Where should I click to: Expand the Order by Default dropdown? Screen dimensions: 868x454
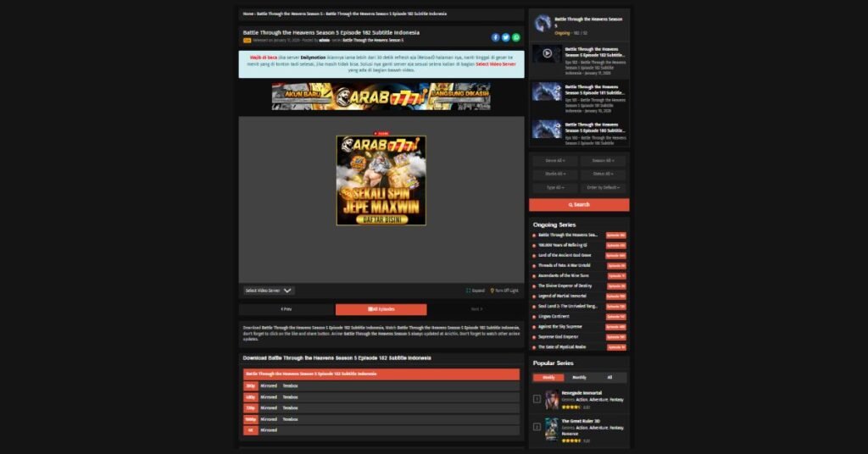(604, 187)
